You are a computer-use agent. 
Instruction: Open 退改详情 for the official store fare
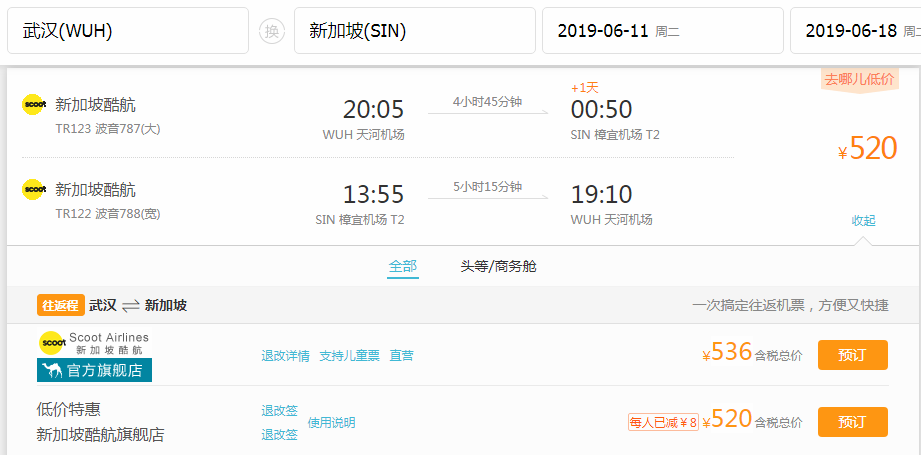[285, 355]
